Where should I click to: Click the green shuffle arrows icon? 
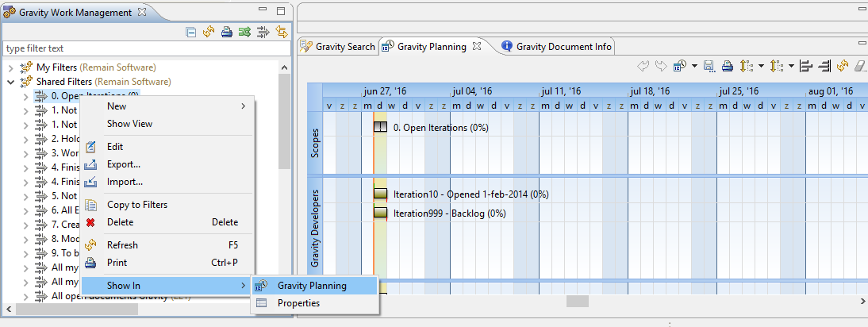244,33
